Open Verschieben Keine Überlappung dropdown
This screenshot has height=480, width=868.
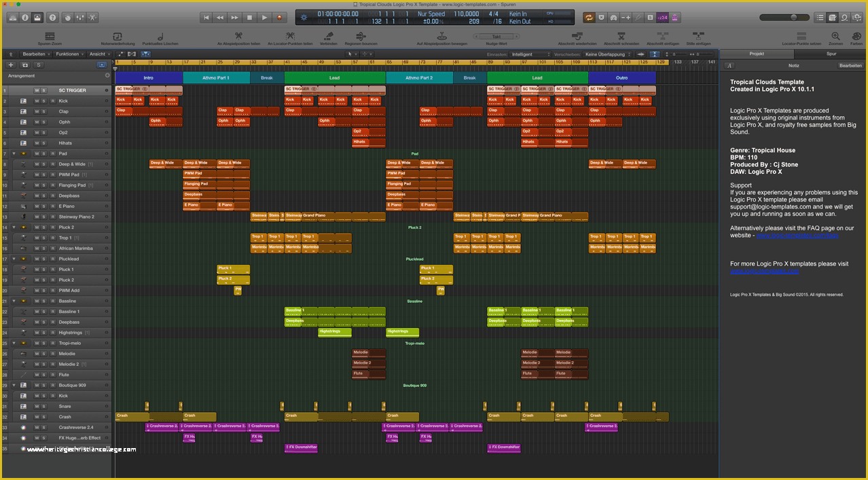[608, 54]
